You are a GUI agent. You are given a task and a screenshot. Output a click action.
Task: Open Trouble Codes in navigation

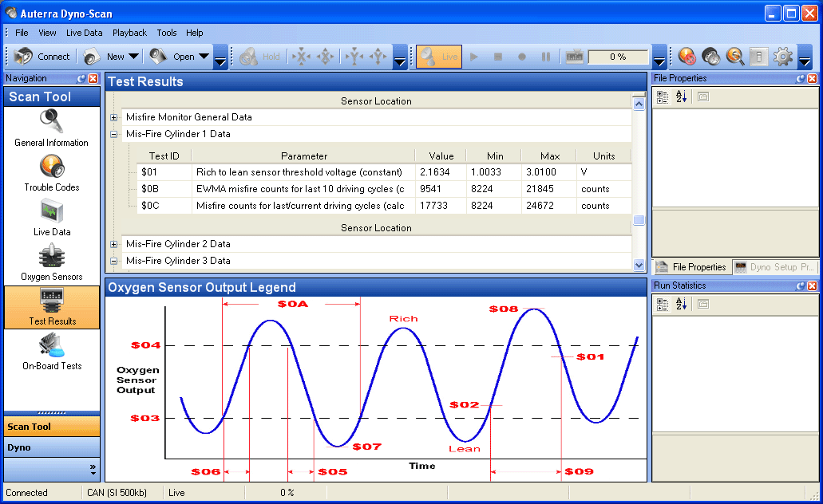[51, 174]
